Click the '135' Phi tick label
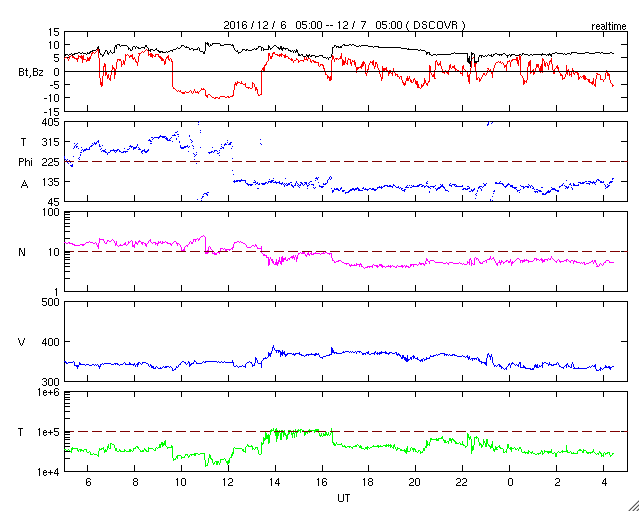The height and width of the screenshot is (512, 640). coord(51,182)
